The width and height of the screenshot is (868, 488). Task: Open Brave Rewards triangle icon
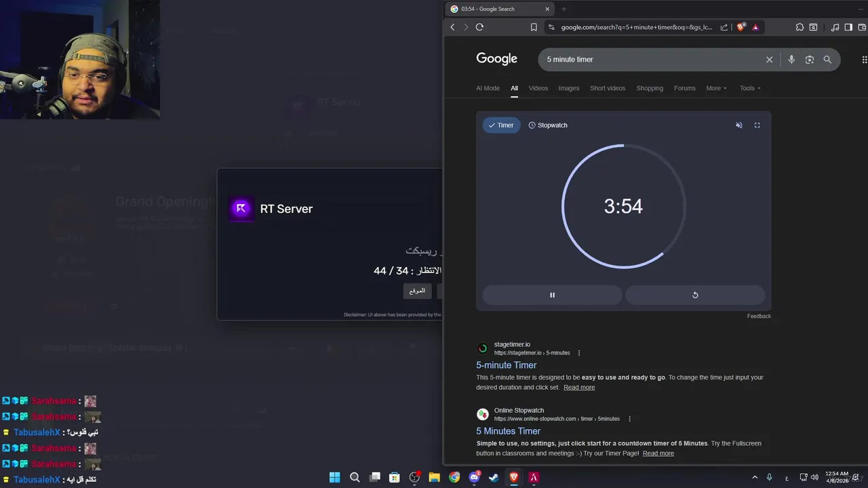[x=755, y=27]
